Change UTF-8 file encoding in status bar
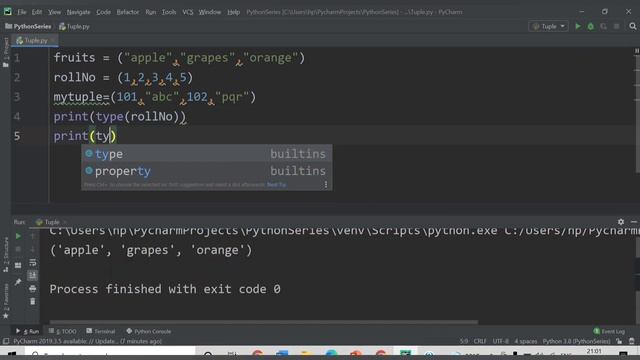Screen dimensions: 640x360 pyautogui.click(x=501, y=341)
